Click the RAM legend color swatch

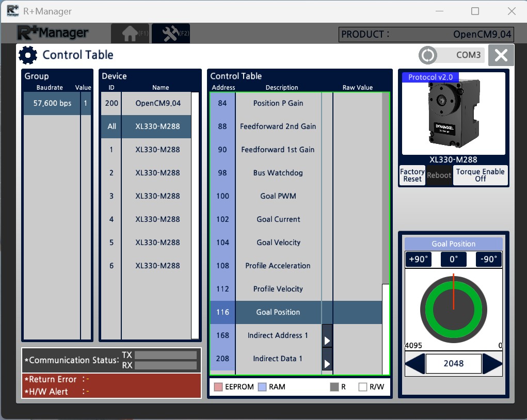click(262, 387)
